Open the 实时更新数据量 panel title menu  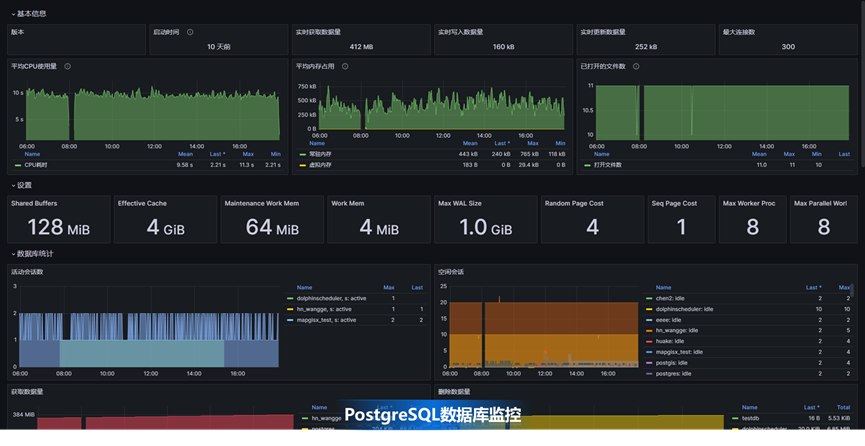[x=603, y=32]
